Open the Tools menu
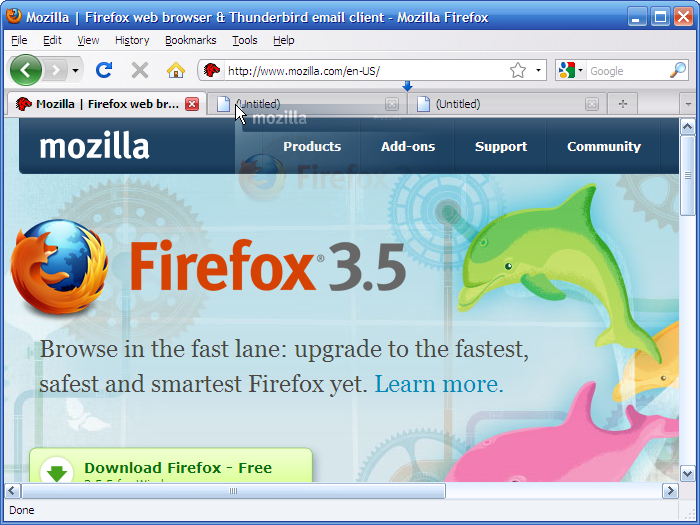The width and height of the screenshot is (700, 525). click(x=245, y=40)
